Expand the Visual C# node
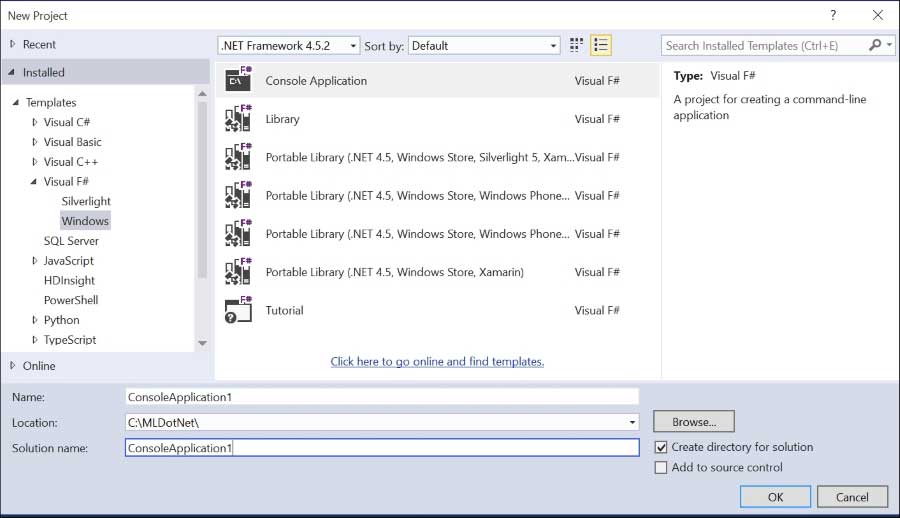This screenshot has height=518, width=900. [x=35, y=122]
